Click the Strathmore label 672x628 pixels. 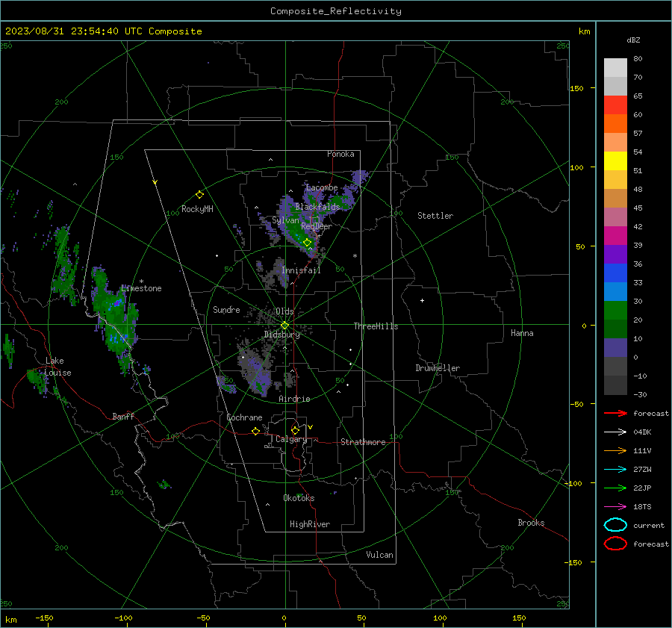(363, 442)
